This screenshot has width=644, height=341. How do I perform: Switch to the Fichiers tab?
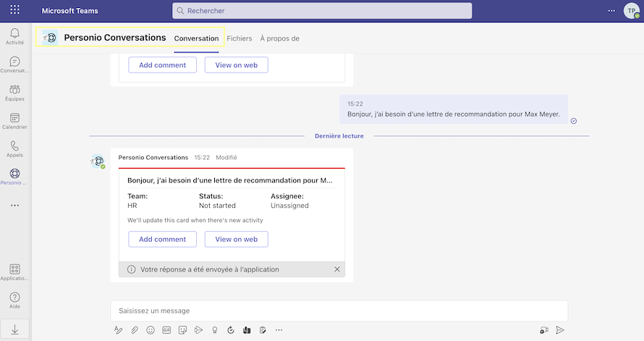[240, 38]
